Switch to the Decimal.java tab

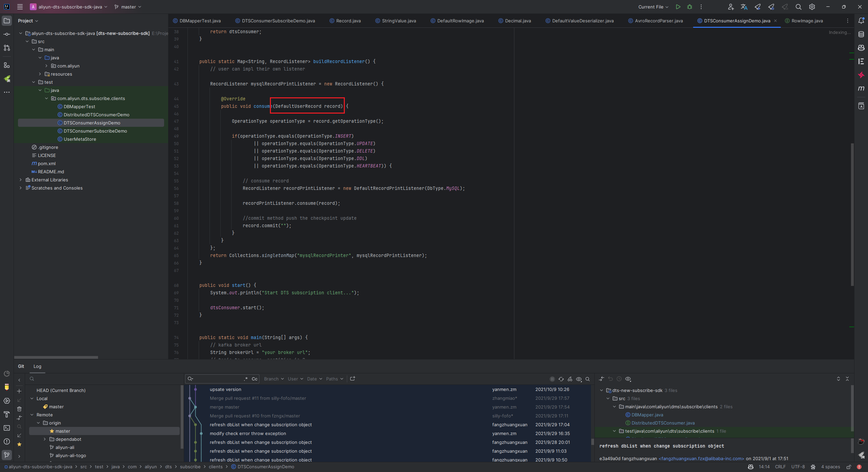[x=515, y=21]
